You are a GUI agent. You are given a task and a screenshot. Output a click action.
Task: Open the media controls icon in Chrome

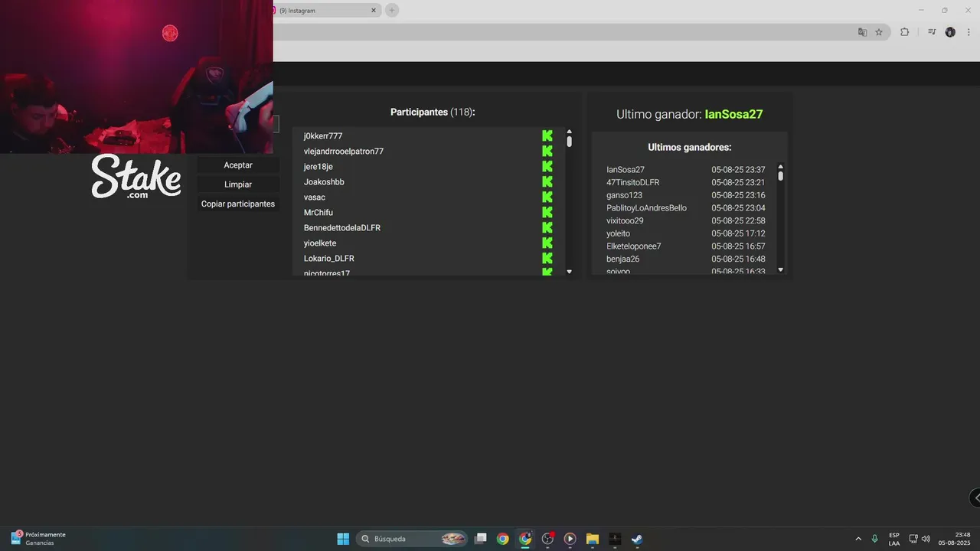pos(932,32)
